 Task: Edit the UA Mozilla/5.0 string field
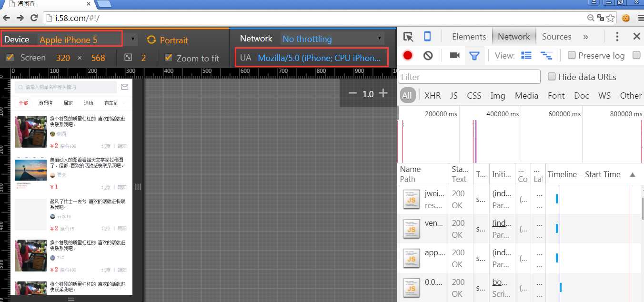(x=319, y=58)
